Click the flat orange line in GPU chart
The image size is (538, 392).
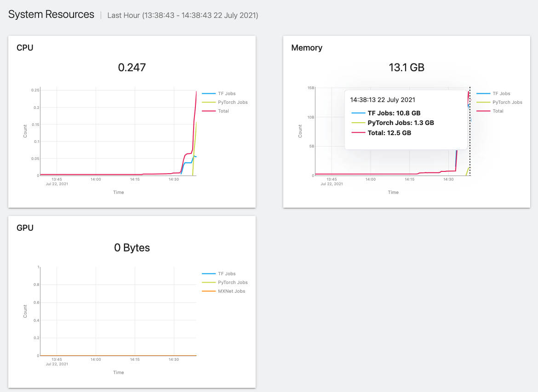(118, 356)
